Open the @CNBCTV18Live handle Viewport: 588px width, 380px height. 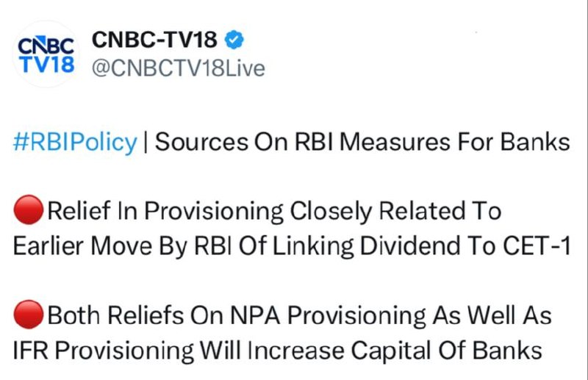pyautogui.click(x=178, y=68)
